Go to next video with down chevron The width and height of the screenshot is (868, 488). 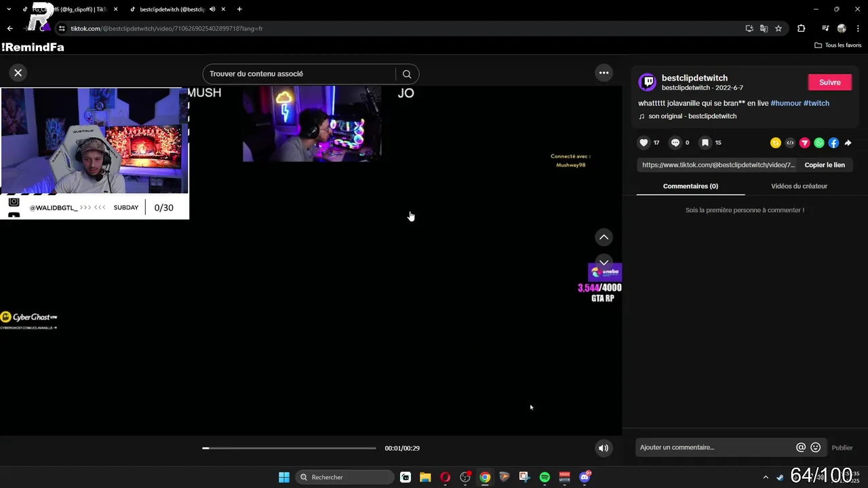604,262
